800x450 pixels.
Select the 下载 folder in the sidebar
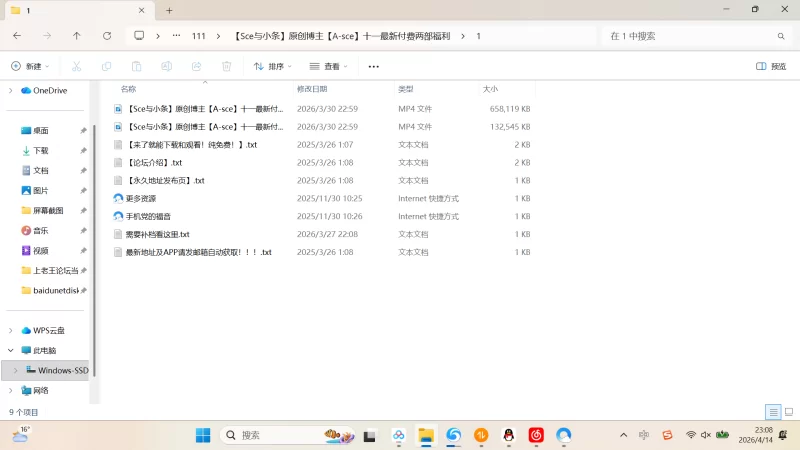click(41, 150)
